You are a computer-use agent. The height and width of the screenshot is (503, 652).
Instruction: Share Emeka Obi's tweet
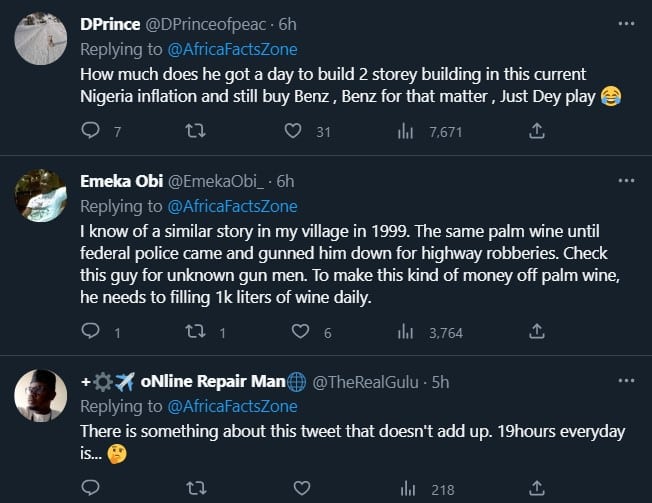coord(536,332)
